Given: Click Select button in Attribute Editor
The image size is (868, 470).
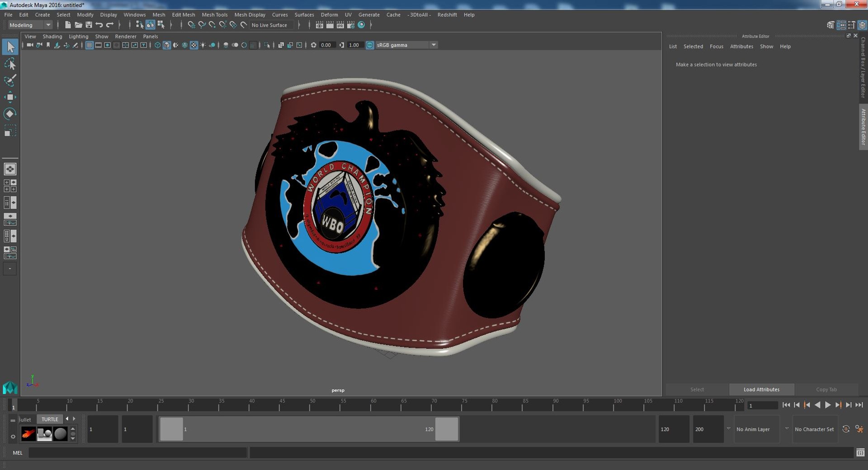Looking at the screenshot, I should 697,389.
